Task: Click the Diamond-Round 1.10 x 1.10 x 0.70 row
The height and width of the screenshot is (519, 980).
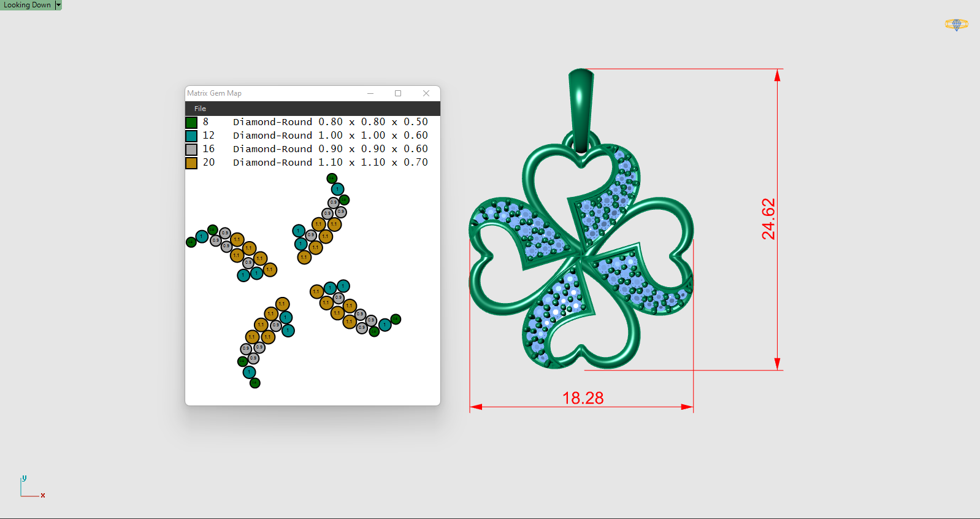Action: [x=330, y=163]
